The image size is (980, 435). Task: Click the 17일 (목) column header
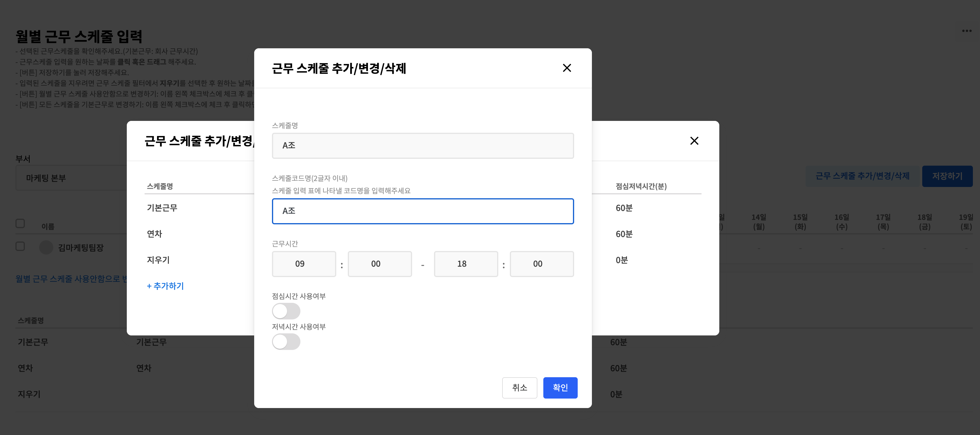point(883,222)
